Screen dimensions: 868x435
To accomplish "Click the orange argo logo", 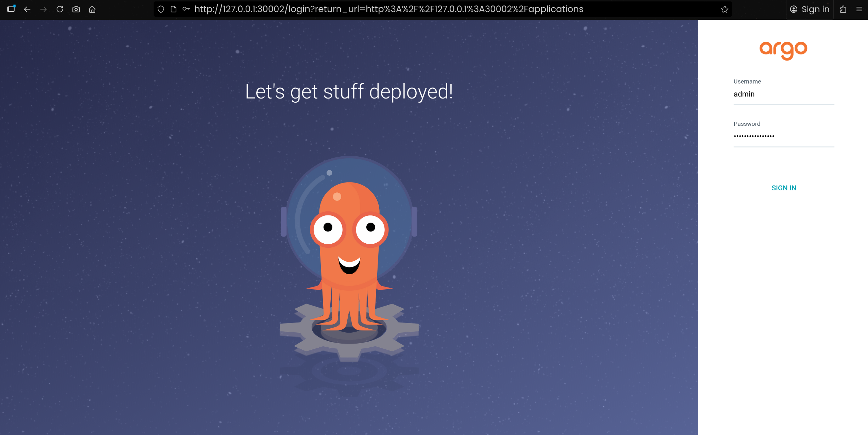I will (x=783, y=50).
